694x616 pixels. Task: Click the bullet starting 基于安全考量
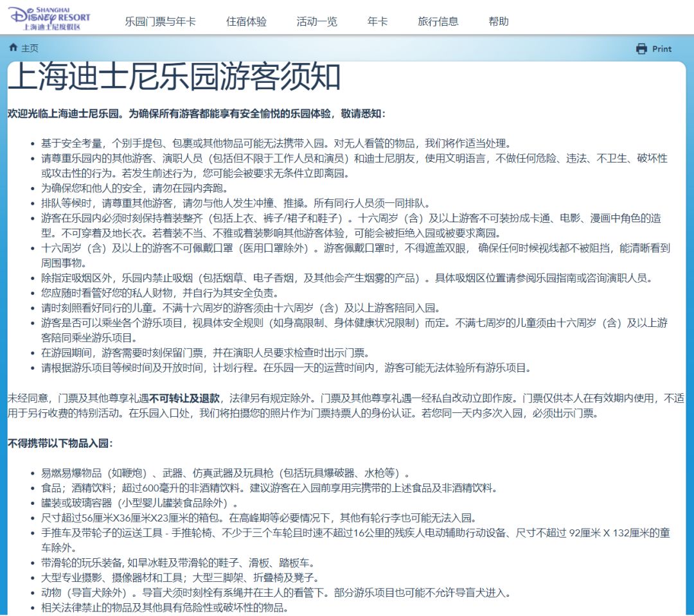pyautogui.click(x=276, y=143)
